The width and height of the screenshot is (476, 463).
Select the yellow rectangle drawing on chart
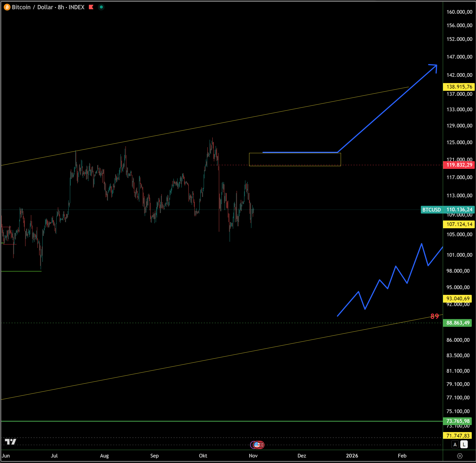tap(295, 153)
